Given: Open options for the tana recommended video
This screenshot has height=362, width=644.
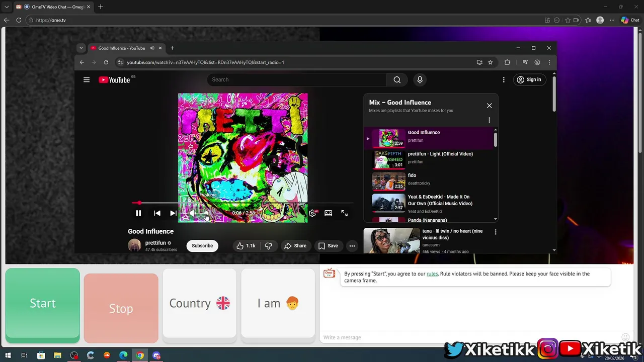Looking at the screenshot, I should [x=496, y=232].
